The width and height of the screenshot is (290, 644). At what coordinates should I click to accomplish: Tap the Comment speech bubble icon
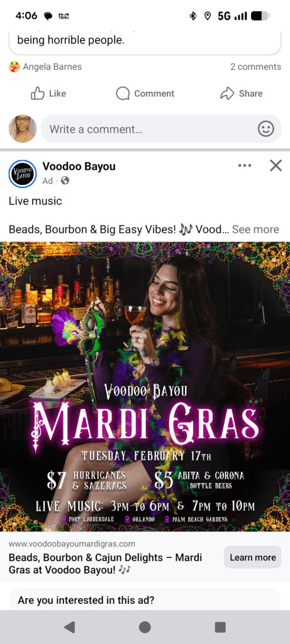click(x=123, y=93)
